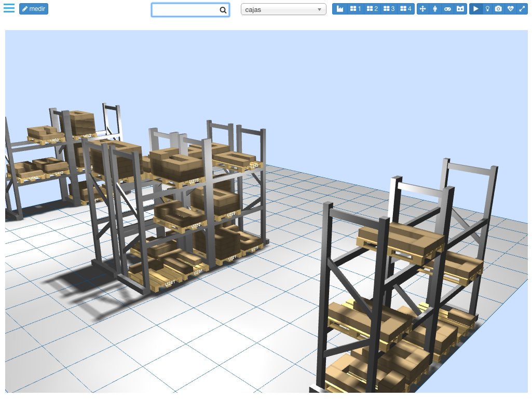Viewport: 532px width, 399px height.
Task: Select the walking person view mode
Action: click(x=435, y=9)
